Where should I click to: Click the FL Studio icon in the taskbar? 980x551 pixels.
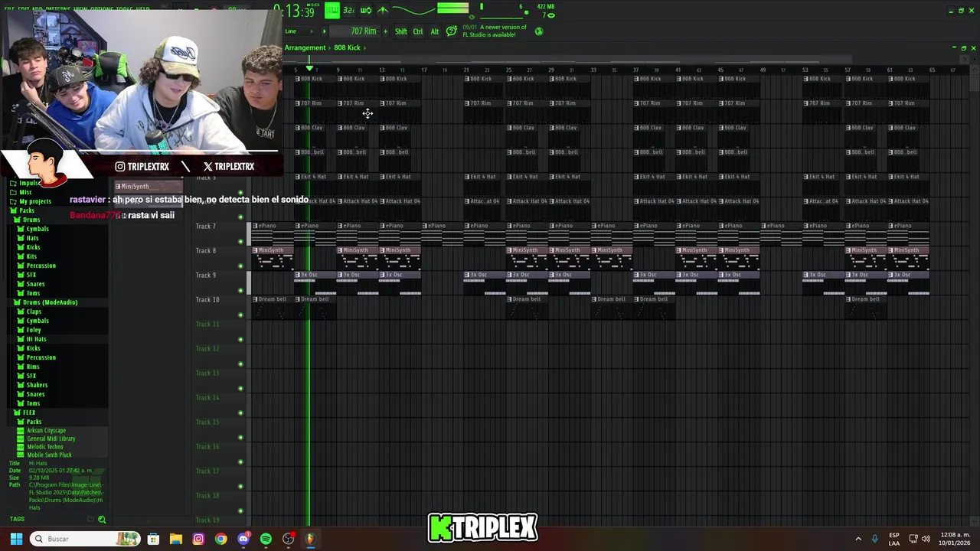[x=310, y=539]
